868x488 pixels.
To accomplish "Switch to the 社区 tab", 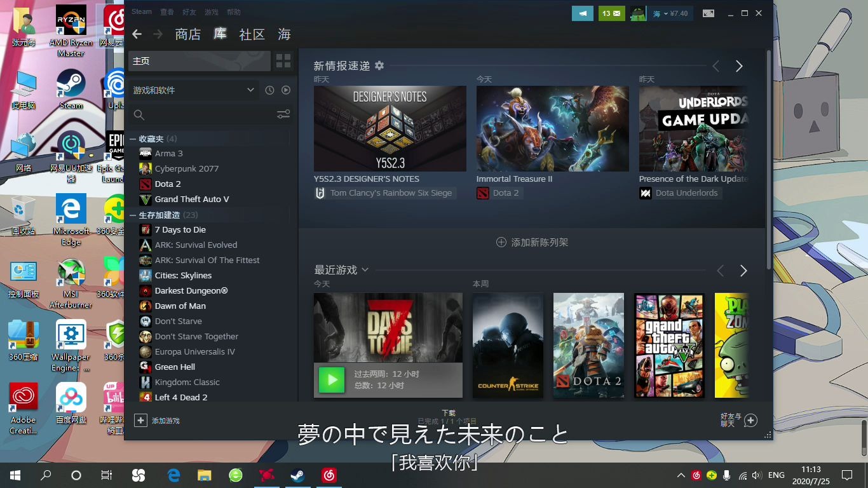I will 252,34.
